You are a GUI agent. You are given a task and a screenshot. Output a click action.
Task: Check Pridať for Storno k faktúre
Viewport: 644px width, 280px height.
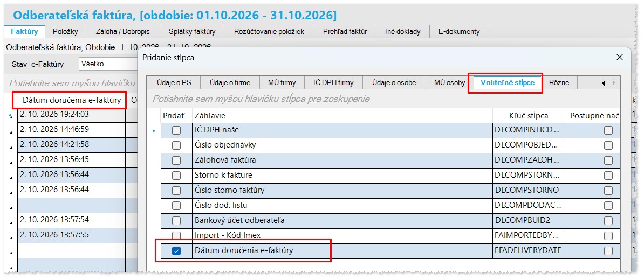pos(176,176)
